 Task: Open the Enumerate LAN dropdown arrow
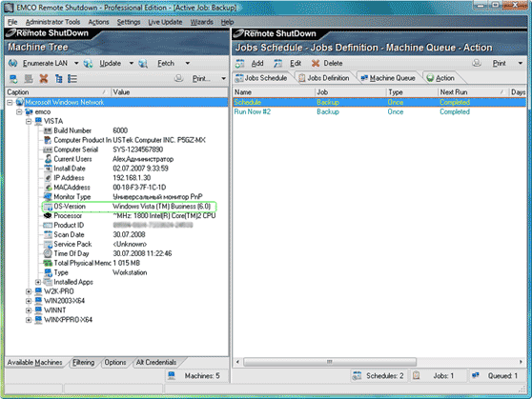pyautogui.click(x=76, y=63)
